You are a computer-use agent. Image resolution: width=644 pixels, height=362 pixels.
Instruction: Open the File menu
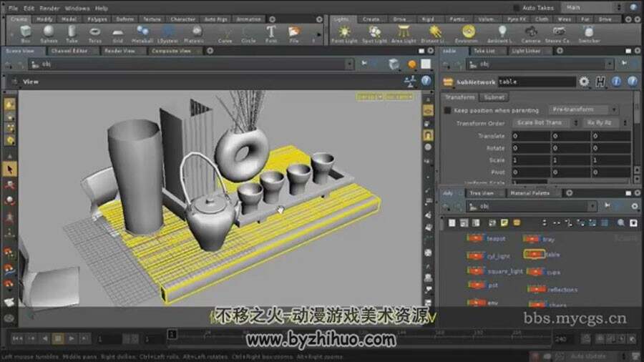click(13, 8)
